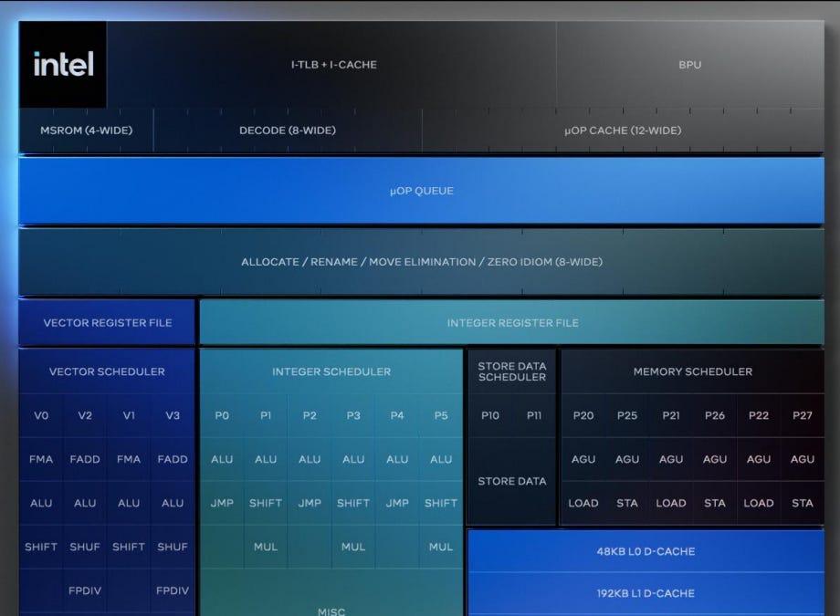
Task: Click the SHUF unit in the V2 column
Action: click(x=85, y=547)
